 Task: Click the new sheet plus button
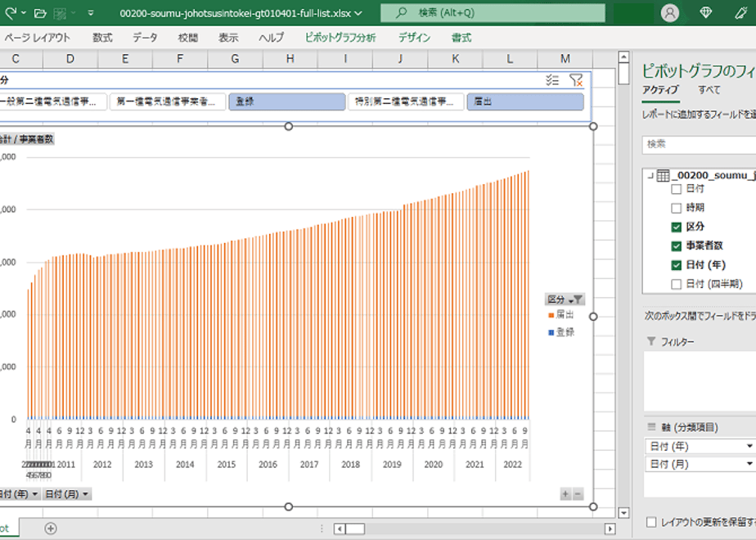(51, 529)
